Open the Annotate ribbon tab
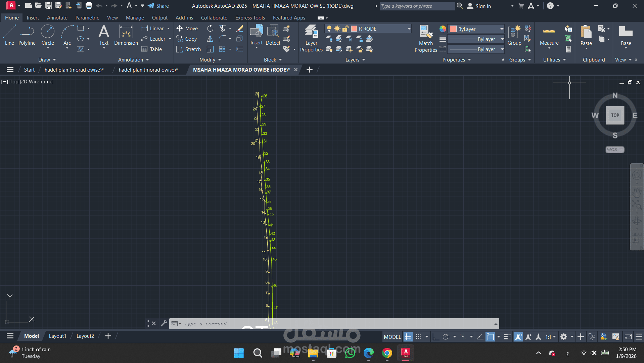The width and height of the screenshot is (644, 363). click(57, 18)
